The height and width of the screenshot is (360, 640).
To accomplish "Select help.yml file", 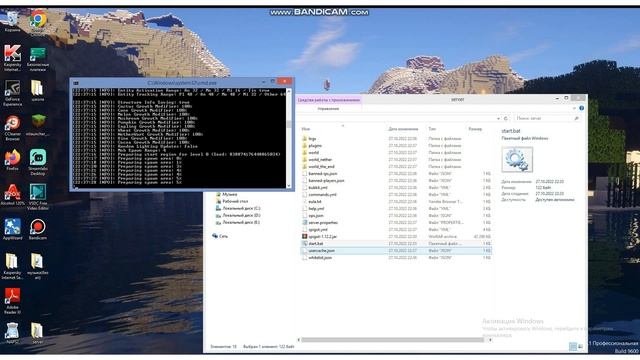I will click(x=396, y=209).
